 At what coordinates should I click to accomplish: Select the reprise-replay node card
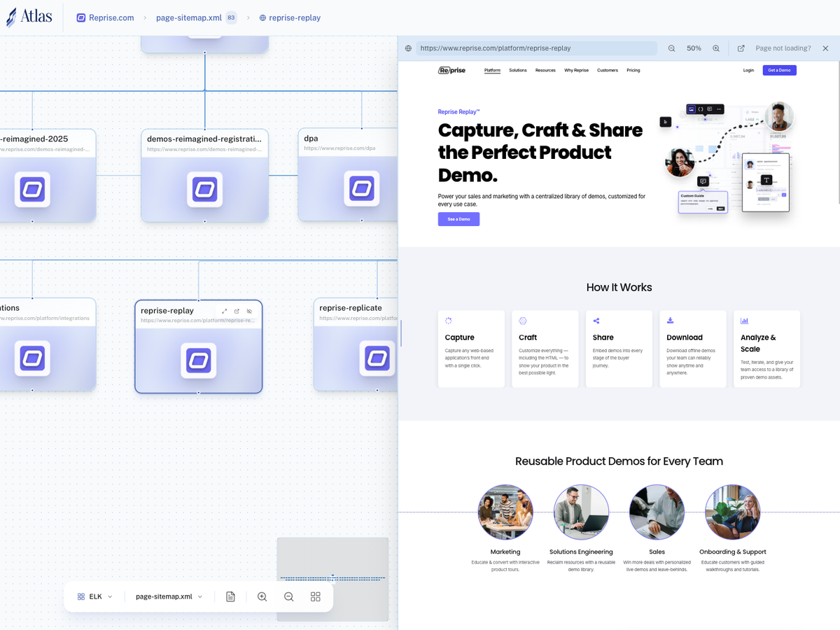[199, 346]
